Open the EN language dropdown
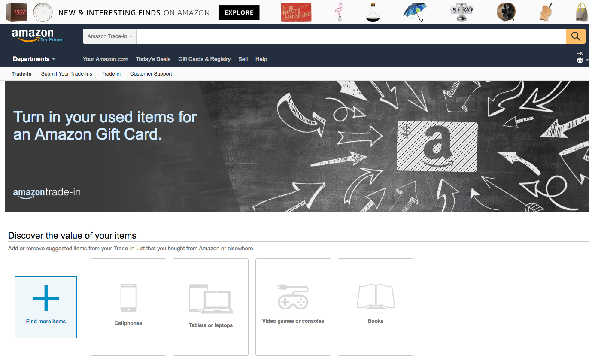589x364 pixels. click(x=580, y=54)
